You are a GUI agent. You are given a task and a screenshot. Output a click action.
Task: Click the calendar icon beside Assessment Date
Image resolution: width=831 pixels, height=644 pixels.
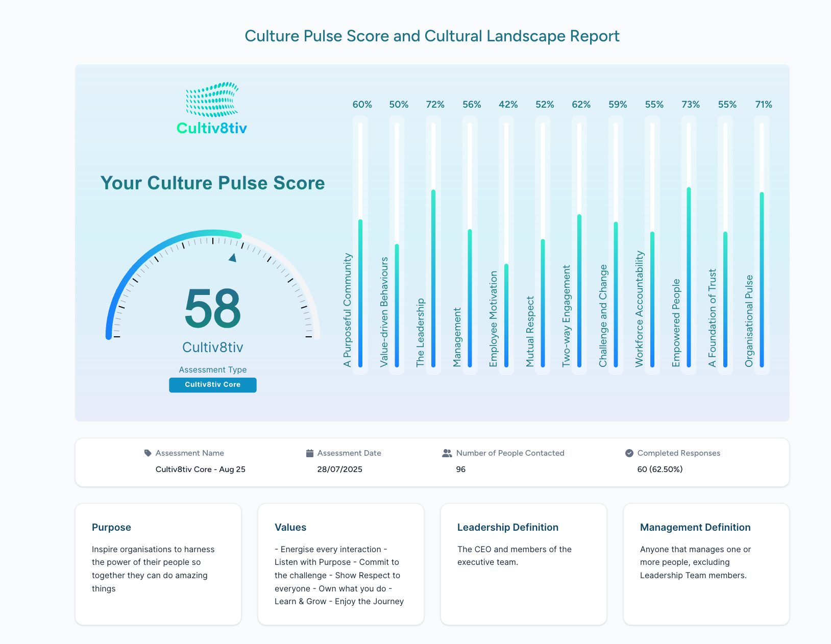tap(309, 453)
